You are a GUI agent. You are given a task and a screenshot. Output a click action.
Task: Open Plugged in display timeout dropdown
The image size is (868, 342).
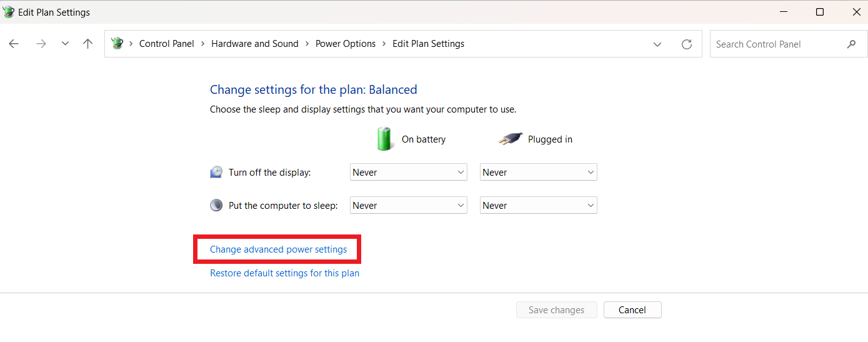(538, 172)
